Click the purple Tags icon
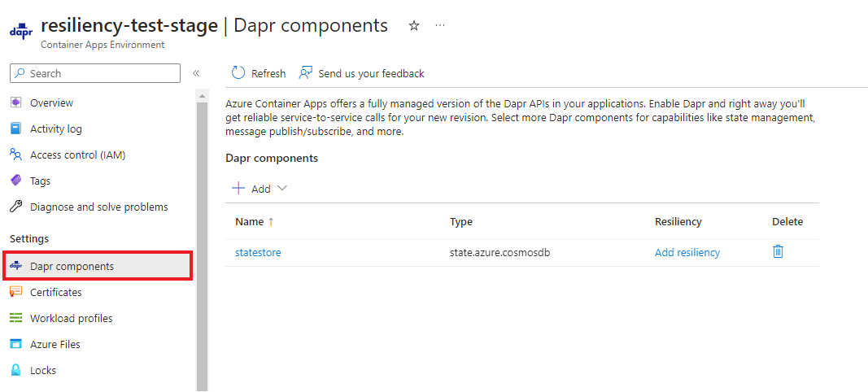The image size is (868, 392). 16,181
